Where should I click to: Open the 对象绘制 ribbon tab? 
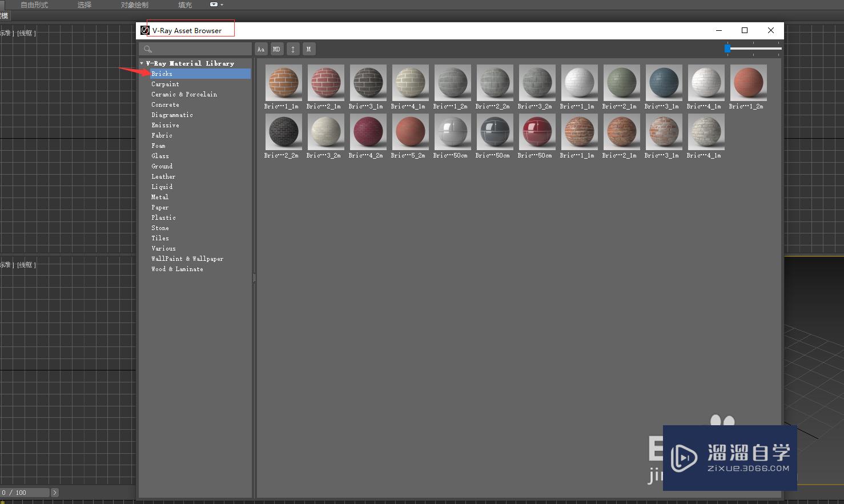click(x=135, y=5)
